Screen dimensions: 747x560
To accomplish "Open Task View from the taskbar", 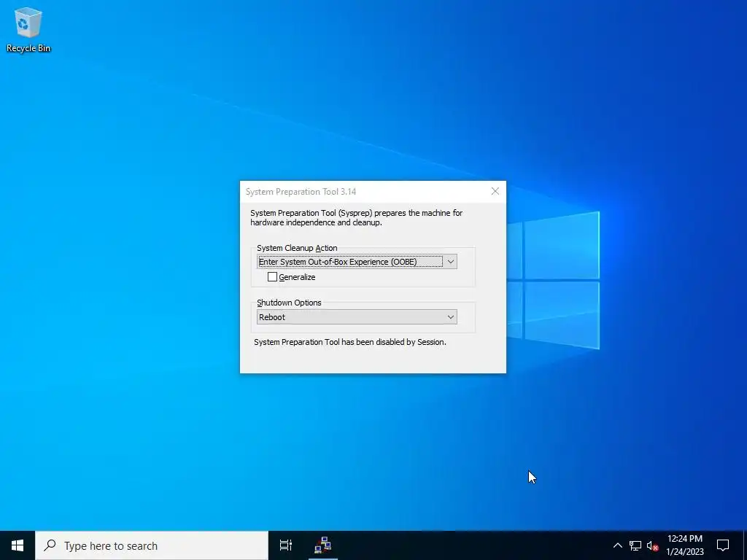I will (286, 545).
